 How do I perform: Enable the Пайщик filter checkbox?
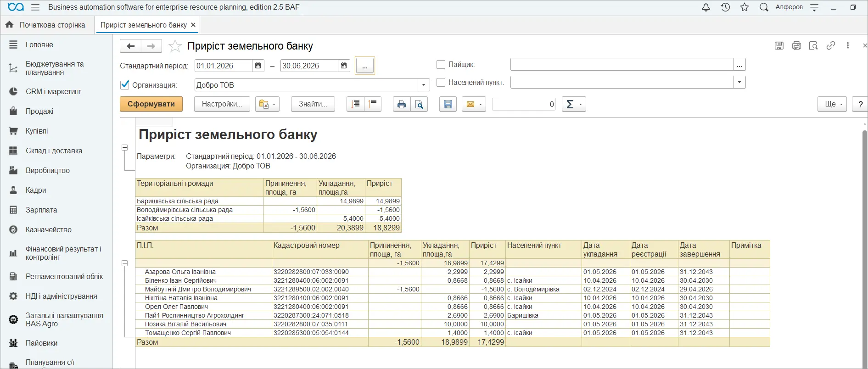coord(441,65)
